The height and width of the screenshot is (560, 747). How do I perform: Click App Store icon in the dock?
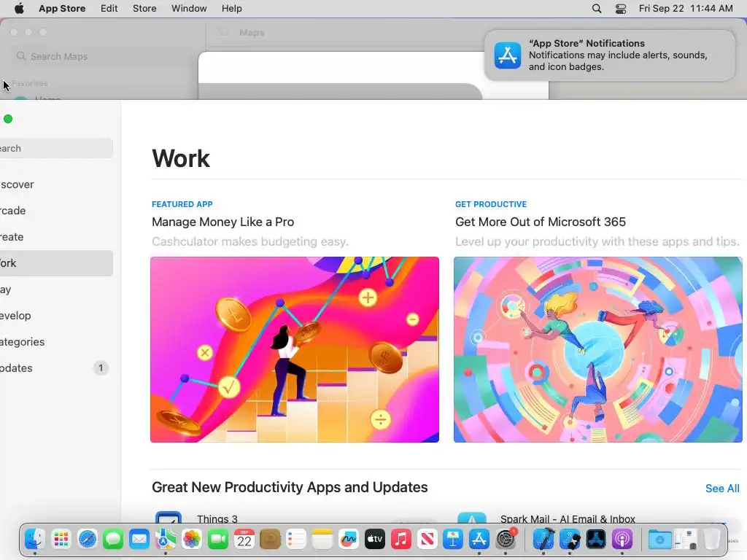click(x=479, y=540)
